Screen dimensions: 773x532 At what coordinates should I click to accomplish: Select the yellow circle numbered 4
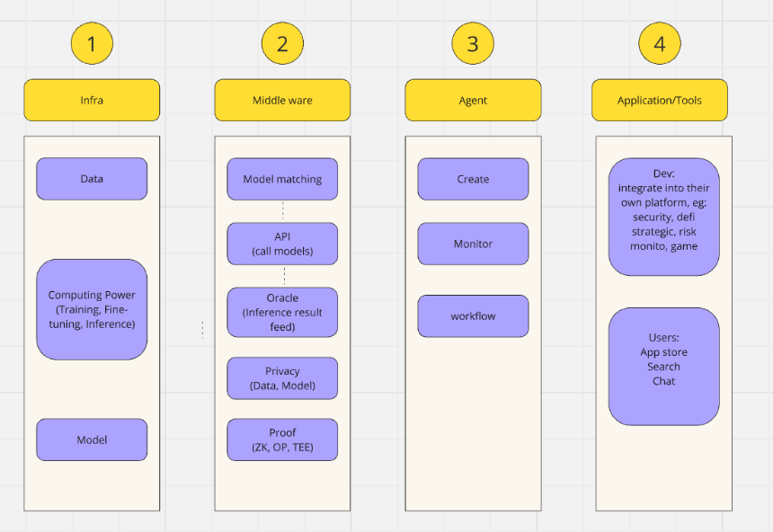pos(660,43)
